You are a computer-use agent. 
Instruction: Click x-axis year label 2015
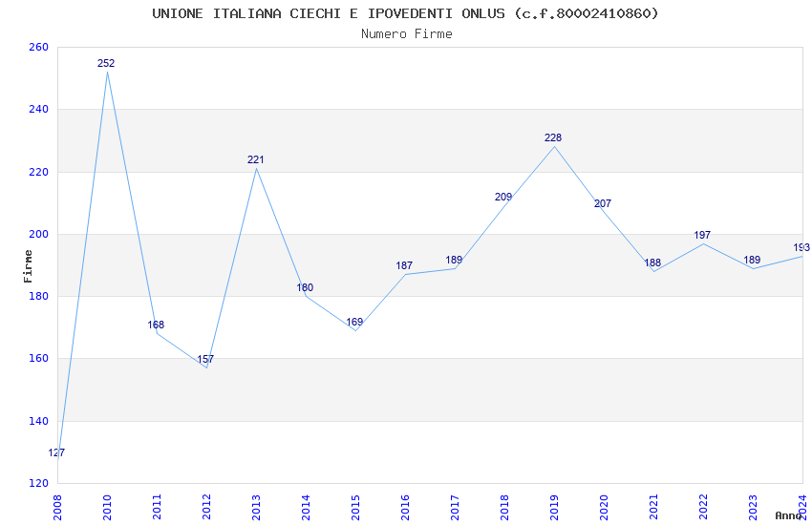tap(355, 508)
